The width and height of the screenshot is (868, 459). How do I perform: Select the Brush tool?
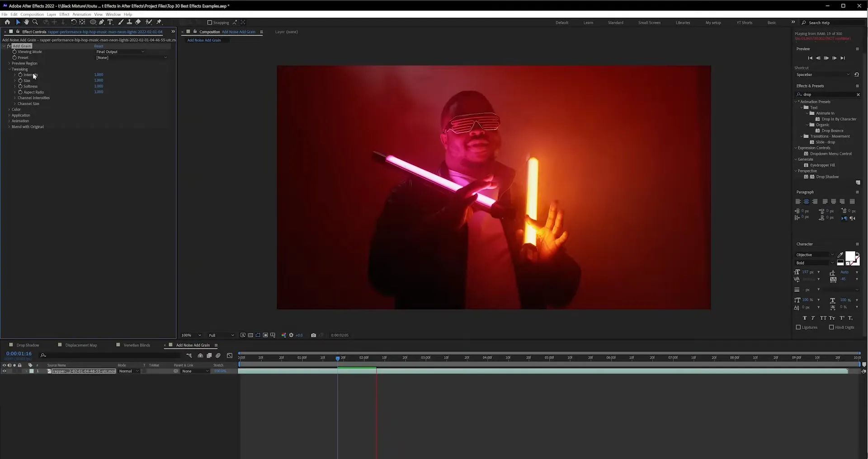(x=121, y=22)
